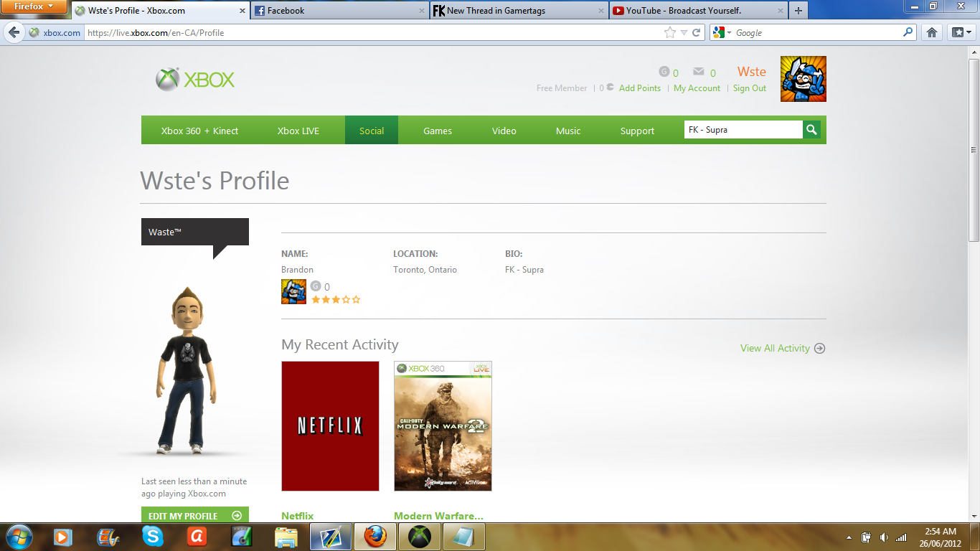
Task: Open the View All Activity arrow icon
Action: [820, 348]
